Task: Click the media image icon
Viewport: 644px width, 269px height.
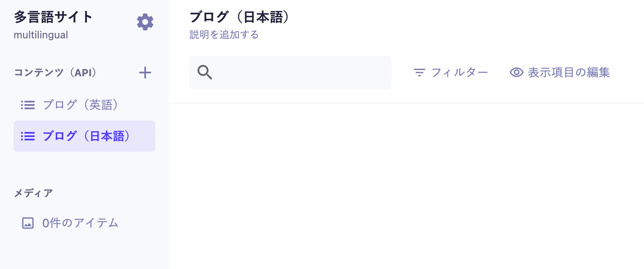Action: pyautogui.click(x=28, y=223)
